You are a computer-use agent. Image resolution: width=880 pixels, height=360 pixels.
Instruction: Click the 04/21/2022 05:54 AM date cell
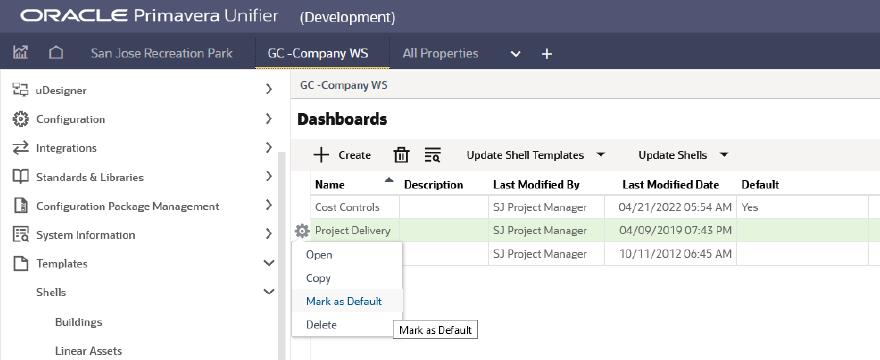point(675,207)
